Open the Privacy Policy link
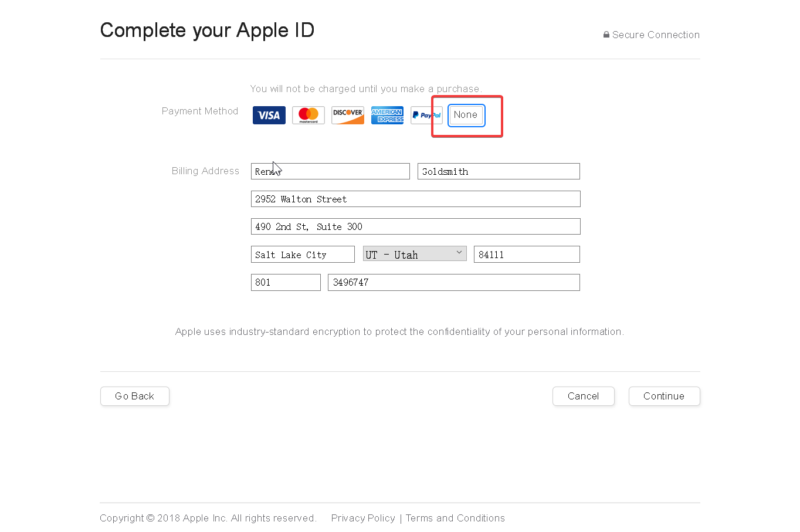Viewport: 800px width, 532px height. [363, 518]
